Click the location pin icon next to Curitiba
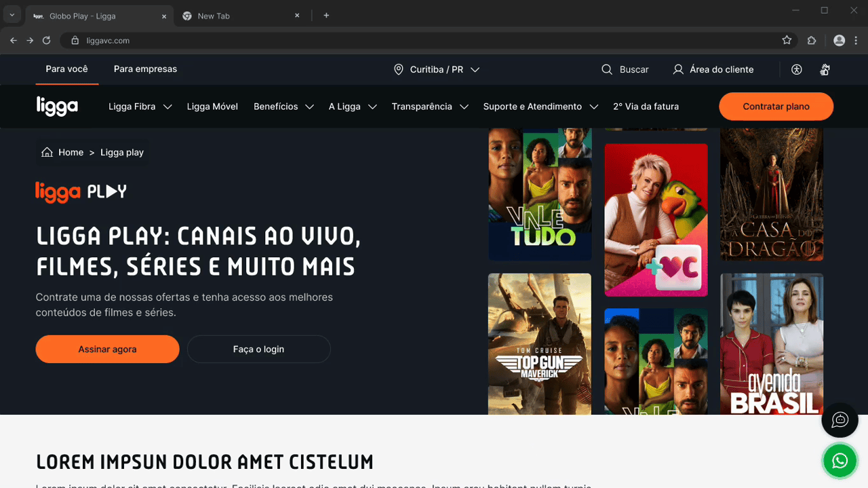 pyautogui.click(x=399, y=69)
